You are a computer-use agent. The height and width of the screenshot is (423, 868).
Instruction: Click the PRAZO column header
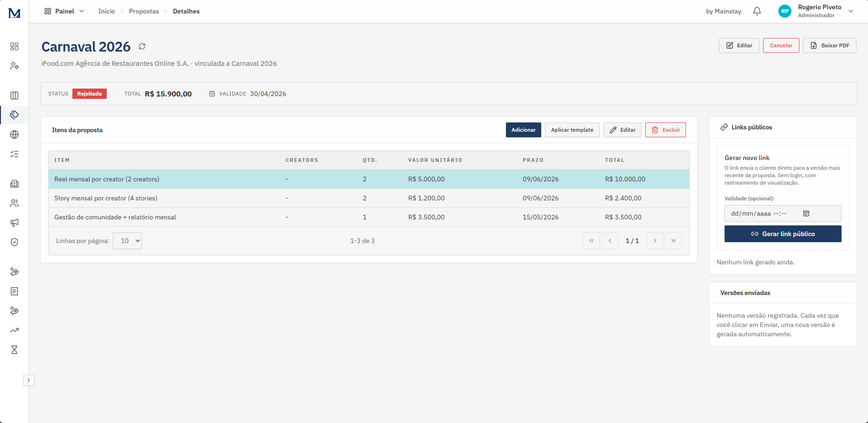tap(533, 160)
